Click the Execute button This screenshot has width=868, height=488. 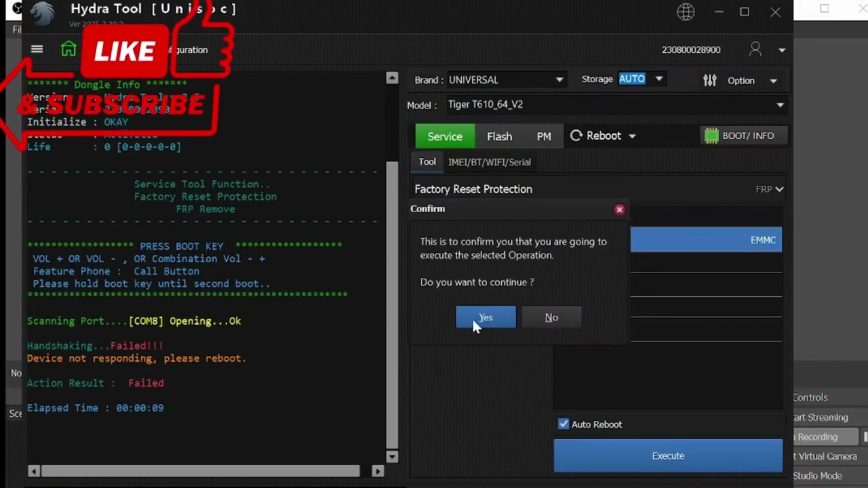pos(668,455)
